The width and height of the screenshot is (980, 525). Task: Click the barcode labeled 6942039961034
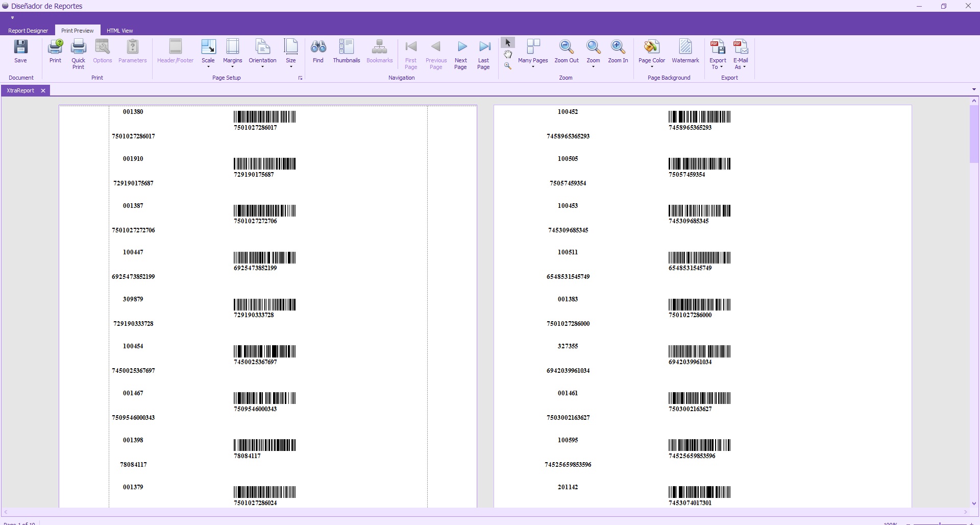click(699, 351)
